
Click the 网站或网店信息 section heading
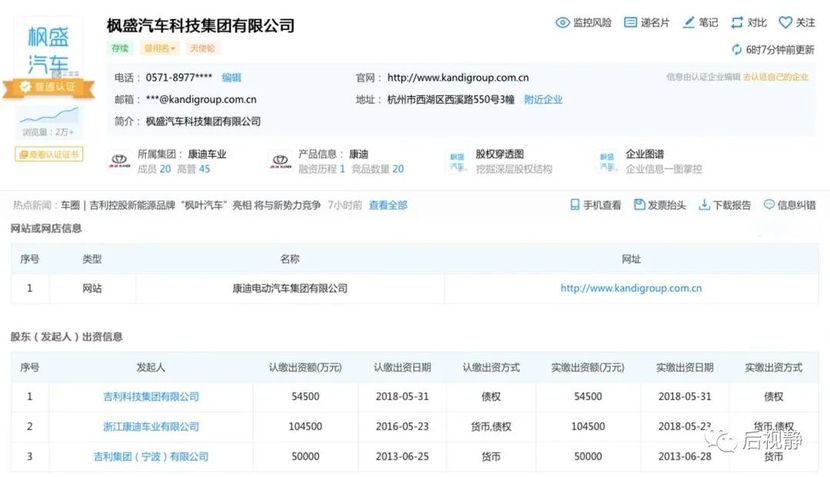[46, 228]
